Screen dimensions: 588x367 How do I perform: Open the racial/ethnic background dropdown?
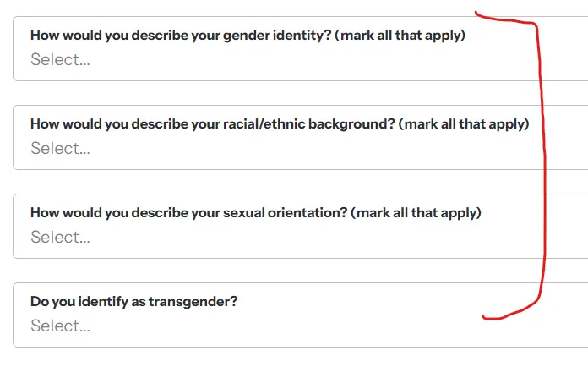[x=301, y=137]
